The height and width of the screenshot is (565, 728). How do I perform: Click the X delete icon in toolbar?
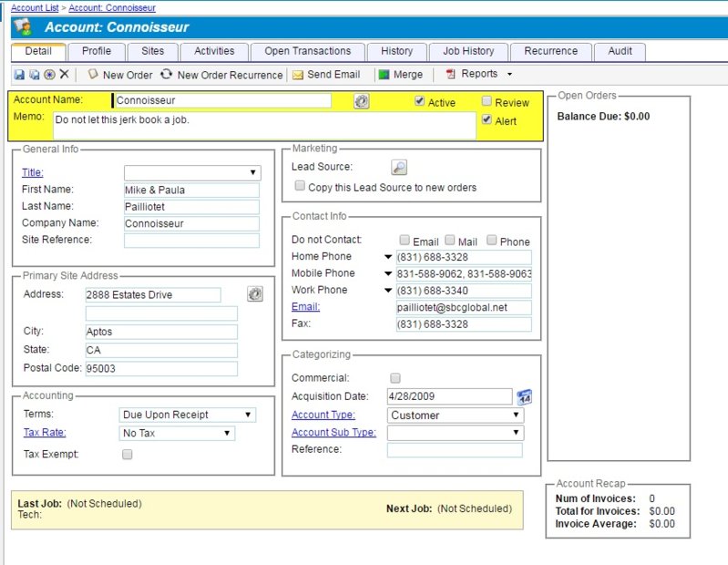tap(64, 75)
